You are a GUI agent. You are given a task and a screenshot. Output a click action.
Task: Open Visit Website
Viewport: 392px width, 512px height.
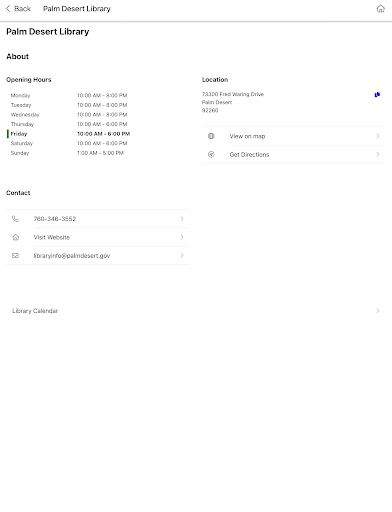click(98, 237)
